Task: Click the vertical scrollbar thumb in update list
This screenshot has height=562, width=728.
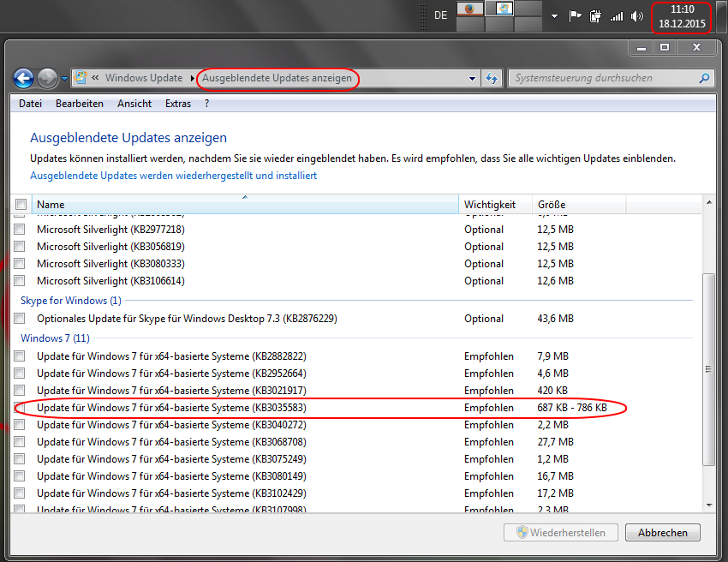Action: [x=707, y=368]
